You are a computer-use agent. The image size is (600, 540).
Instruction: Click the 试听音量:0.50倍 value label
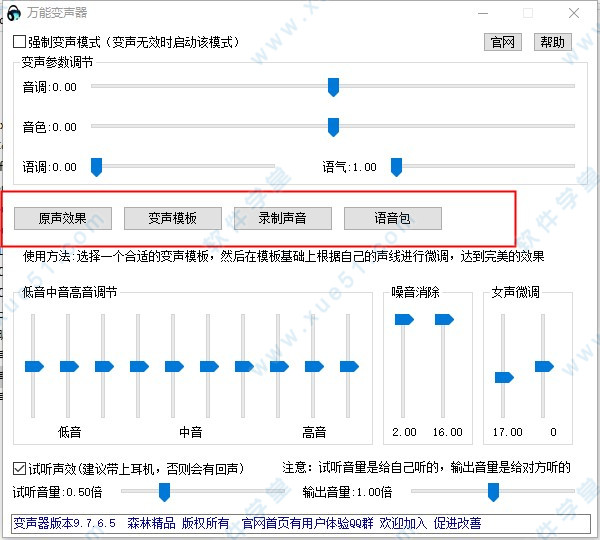(x=57, y=492)
